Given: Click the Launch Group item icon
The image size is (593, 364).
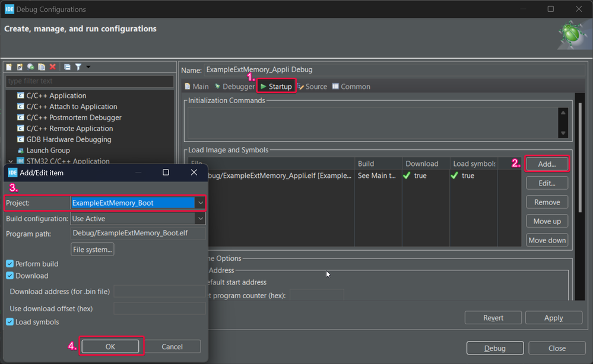Looking at the screenshot, I should [20, 150].
